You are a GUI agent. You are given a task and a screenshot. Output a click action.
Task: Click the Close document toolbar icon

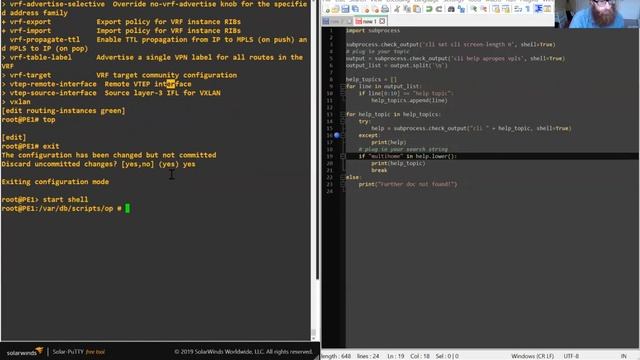pyautogui.click(x=366, y=9)
